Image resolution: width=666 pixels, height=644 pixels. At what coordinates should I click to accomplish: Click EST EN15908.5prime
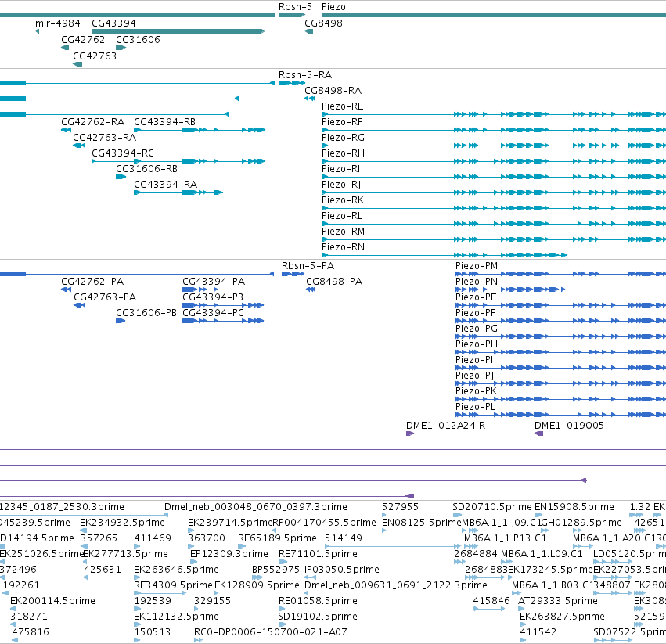point(574,507)
